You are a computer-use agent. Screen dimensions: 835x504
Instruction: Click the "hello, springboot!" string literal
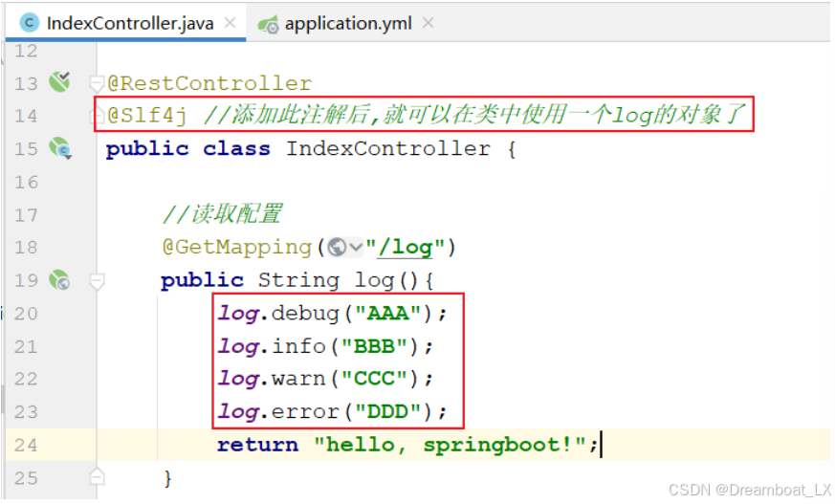[450, 445]
